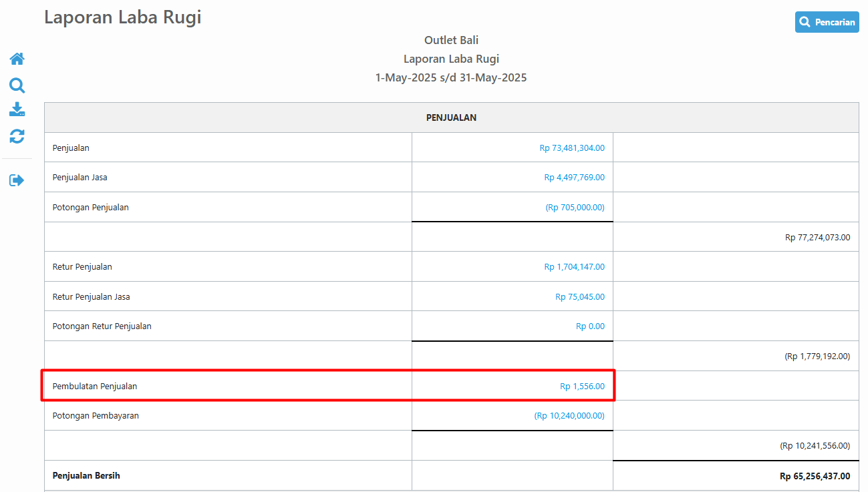
Task: Click the Outlet Bali report heading
Action: point(451,40)
